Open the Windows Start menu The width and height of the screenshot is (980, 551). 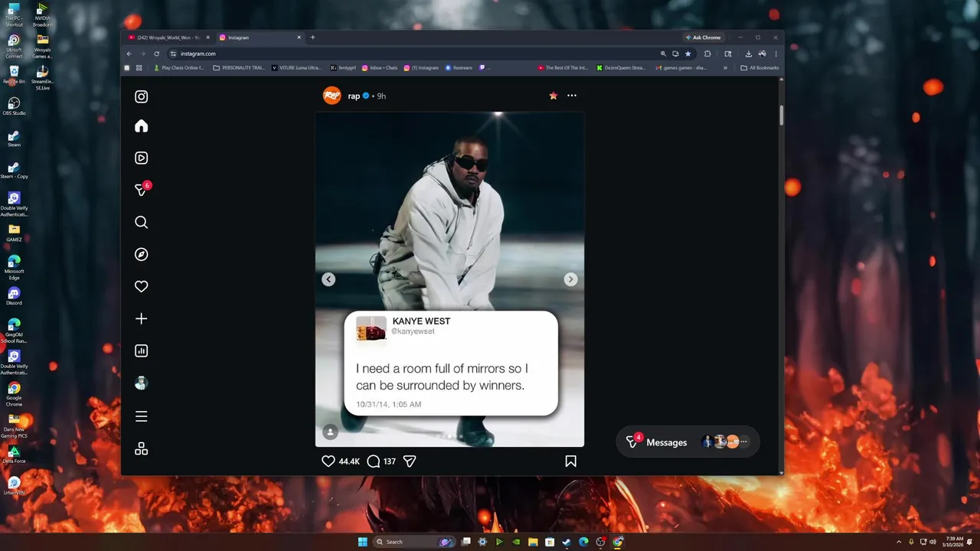coord(362,542)
